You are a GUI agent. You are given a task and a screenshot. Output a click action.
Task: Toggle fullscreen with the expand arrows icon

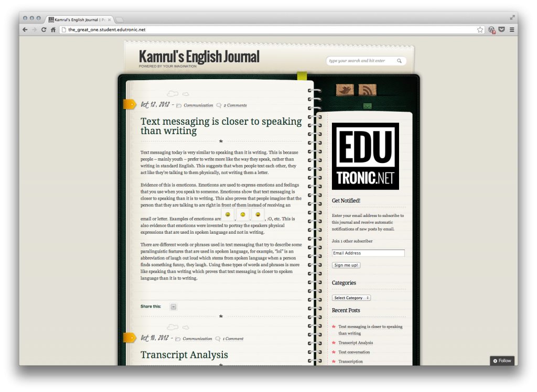pos(512,17)
